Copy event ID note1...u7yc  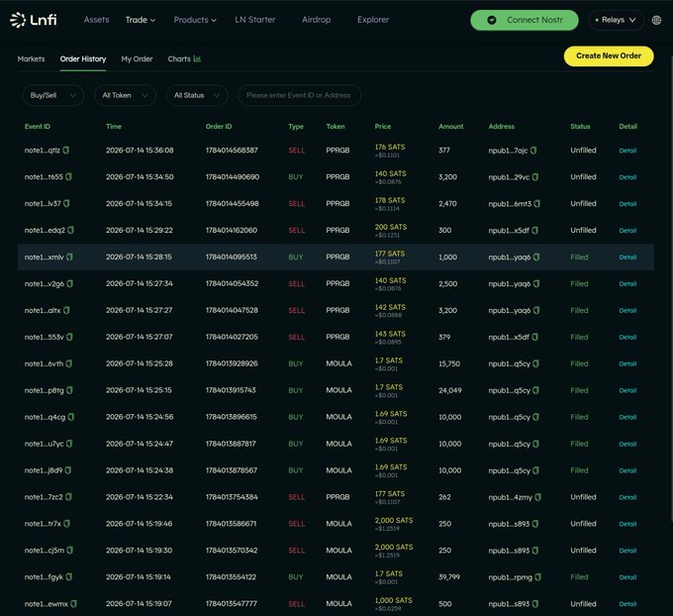point(69,444)
